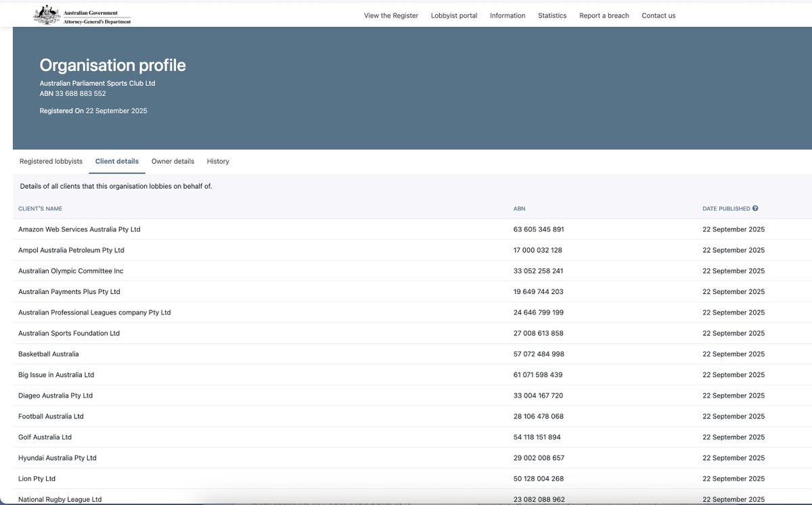Click the Date Published help question-mark icon
812x505 pixels.
(755, 209)
